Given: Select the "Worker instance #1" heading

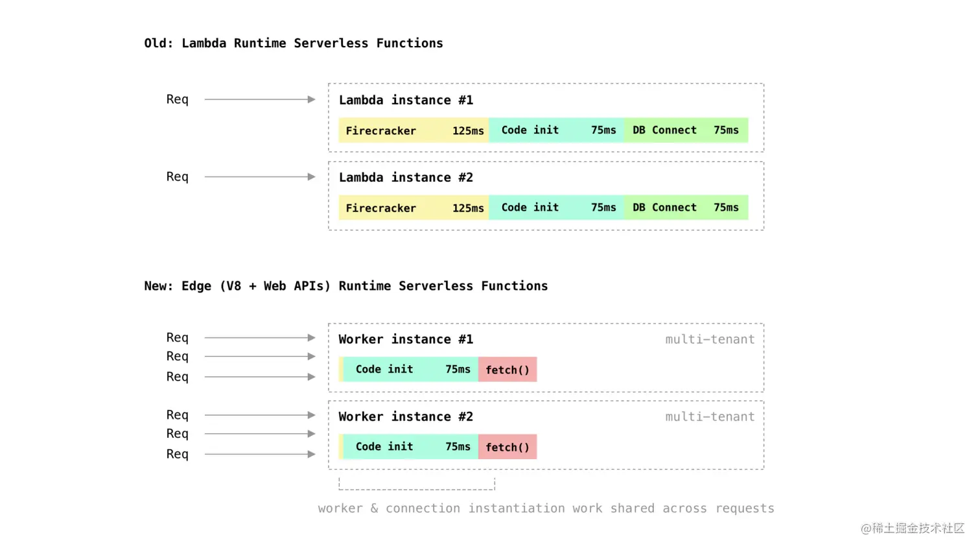Looking at the screenshot, I should [x=406, y=339].
